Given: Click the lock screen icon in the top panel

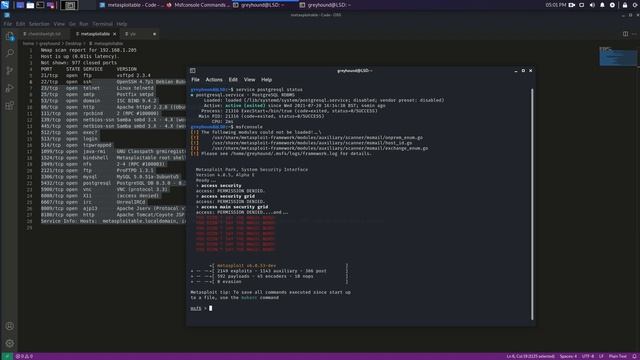Looking at the screenshot, I should (625, 5).
